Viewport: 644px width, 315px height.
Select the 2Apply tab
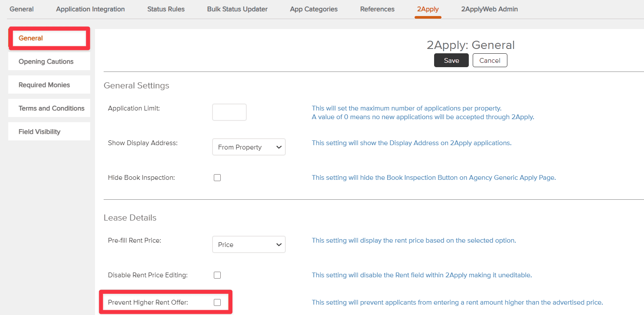[428, 9]
